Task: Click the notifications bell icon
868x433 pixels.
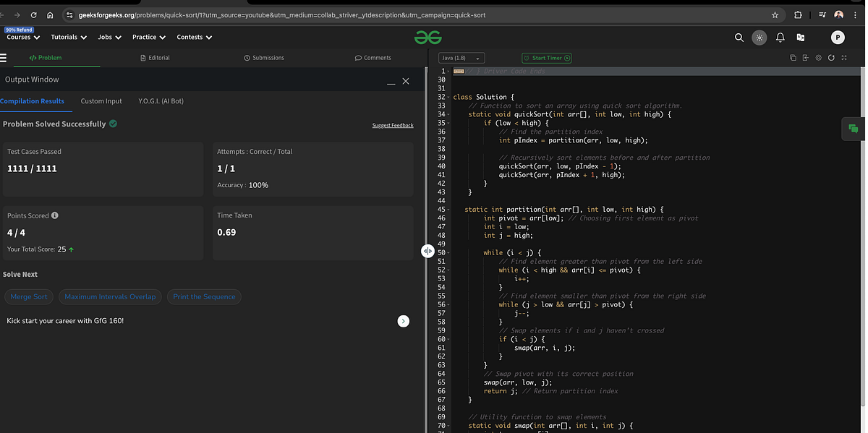Action: click(780, 37)
